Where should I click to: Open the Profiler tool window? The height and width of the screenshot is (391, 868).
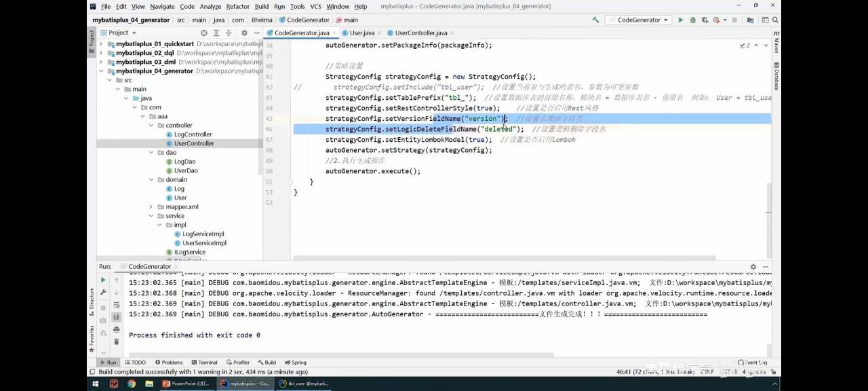pyautogui.click(x=238, y=362)
